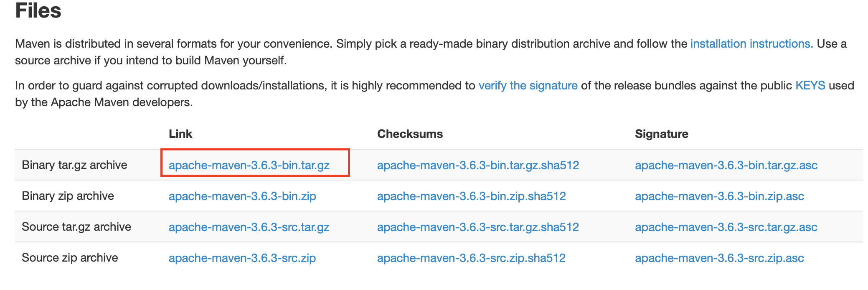Image resolution: width=868 pixels, height=290 pixels.
Task: Open the apache-maven-3.6.3-bin.tar.gz.asc signature file
Action: [726, 165]
